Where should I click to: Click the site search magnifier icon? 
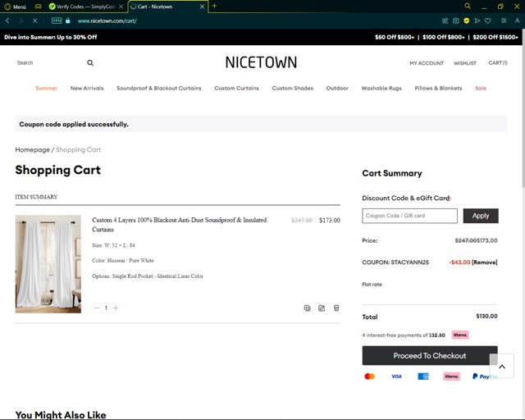[90, 62]
